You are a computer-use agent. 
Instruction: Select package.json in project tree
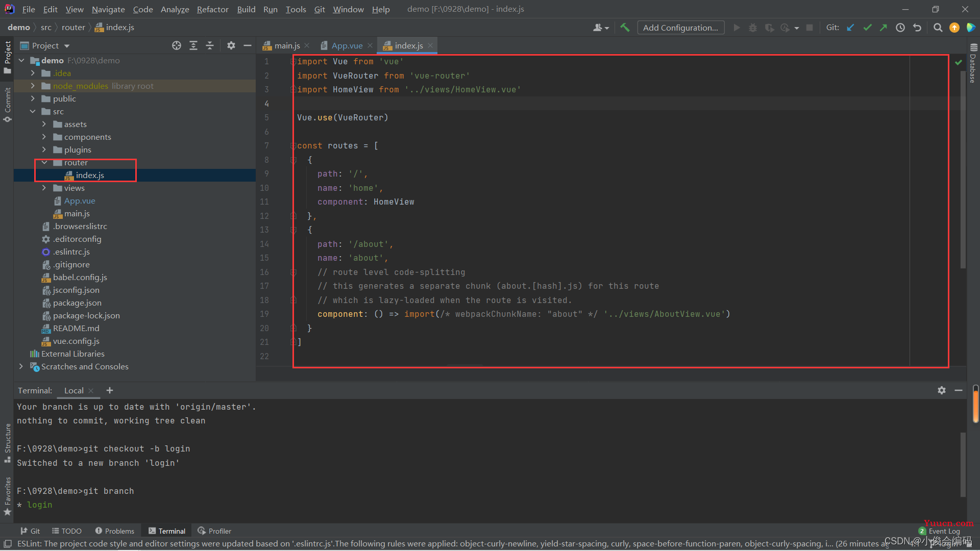click(x=77, y=303)
